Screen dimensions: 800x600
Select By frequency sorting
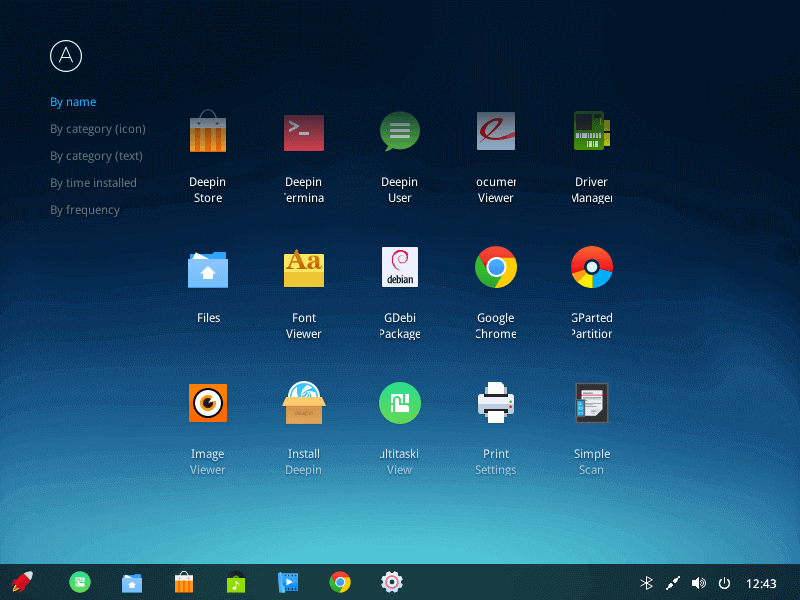pyautogui.click(x=85, y=210)
